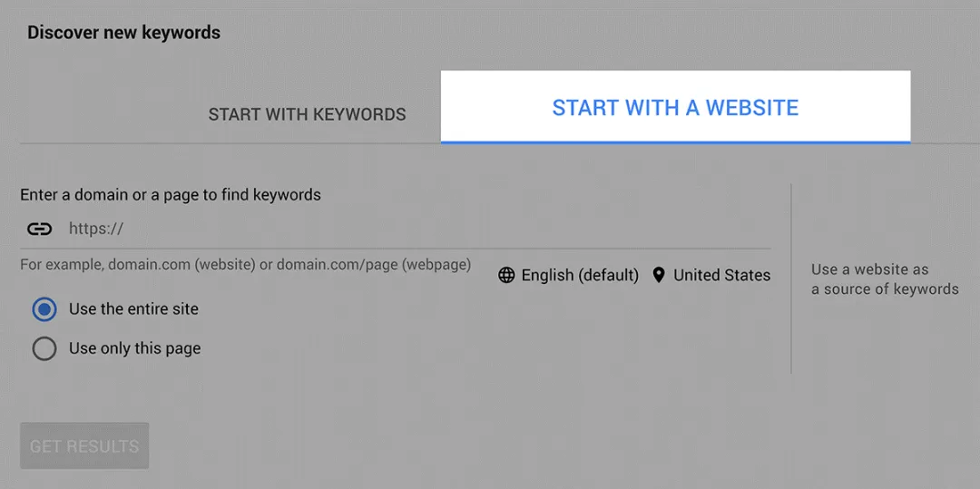Screen dimensions: 980x489
Task: Click the link icon beside the URL field
Action: [x=39, y=230]
